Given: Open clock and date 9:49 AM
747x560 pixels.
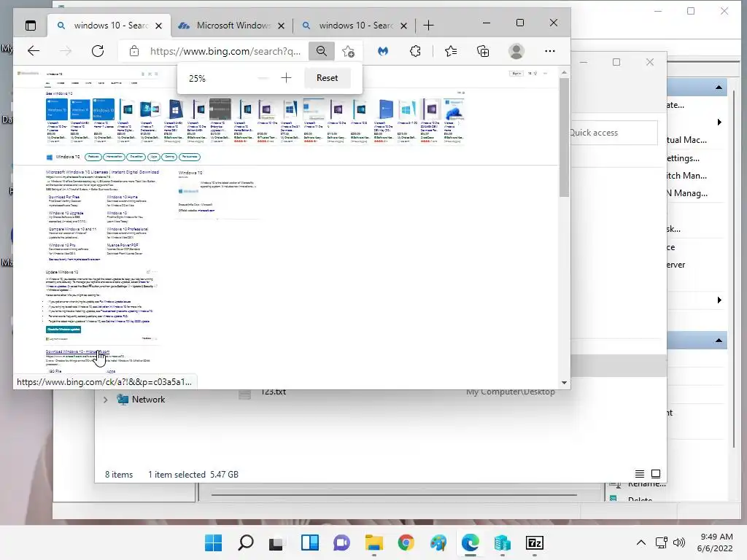Looking at the screenshot, I should pyautogui.click(x=715, y=542).
